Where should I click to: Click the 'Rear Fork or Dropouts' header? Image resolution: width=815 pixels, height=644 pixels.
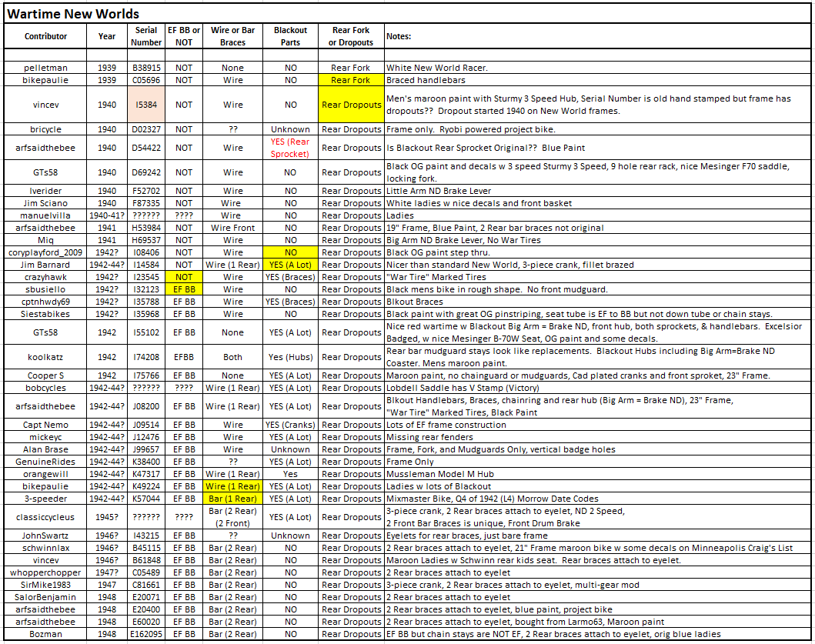pos(351,36)
